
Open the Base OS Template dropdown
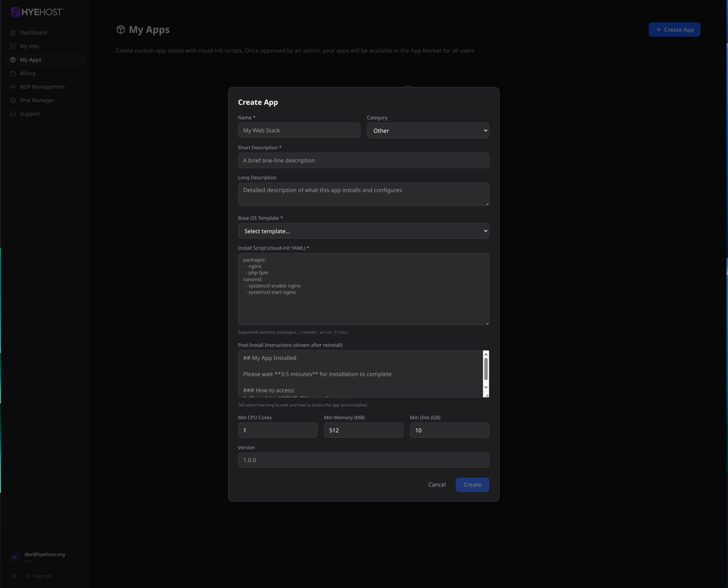pos(363,231)
